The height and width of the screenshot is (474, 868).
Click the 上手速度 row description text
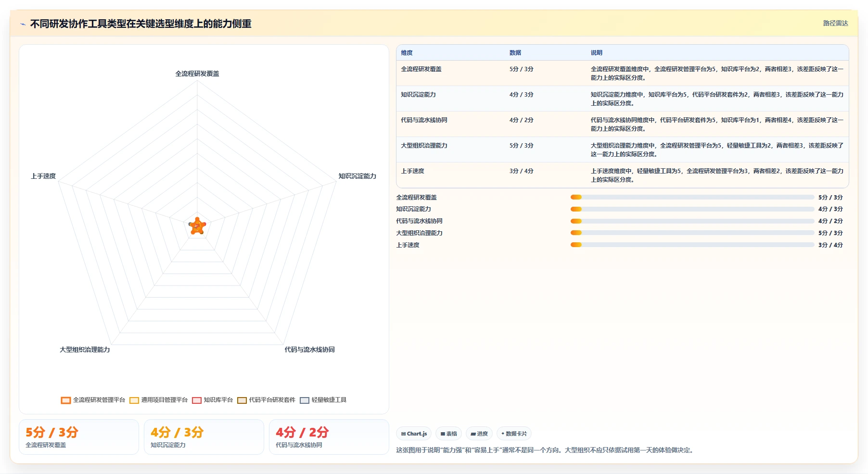tap(717, 175)
